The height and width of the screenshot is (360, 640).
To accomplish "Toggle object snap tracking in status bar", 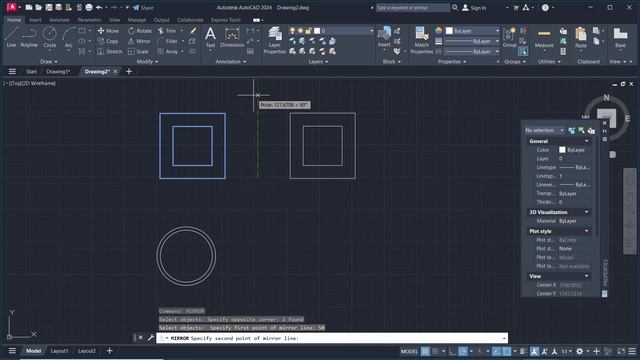I will 496,351.
